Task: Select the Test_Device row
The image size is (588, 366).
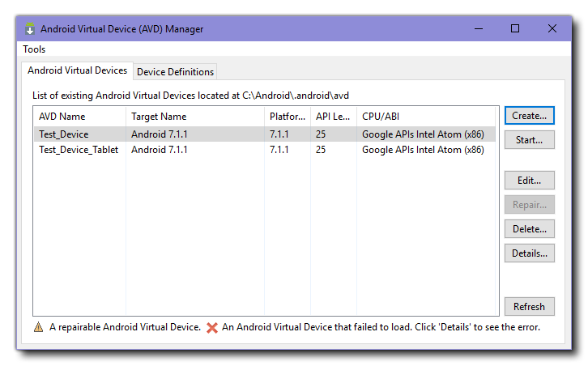Action: [x=265, y=134]
